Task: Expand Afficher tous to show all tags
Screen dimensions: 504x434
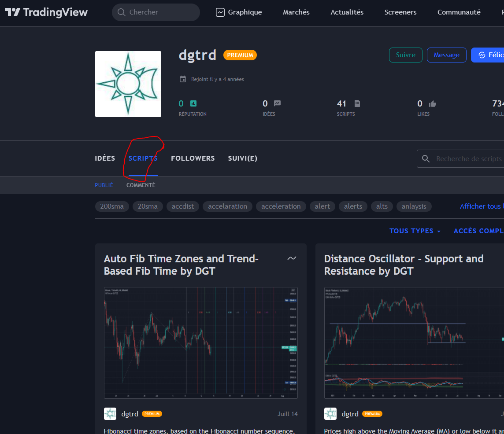Action: 481,206
